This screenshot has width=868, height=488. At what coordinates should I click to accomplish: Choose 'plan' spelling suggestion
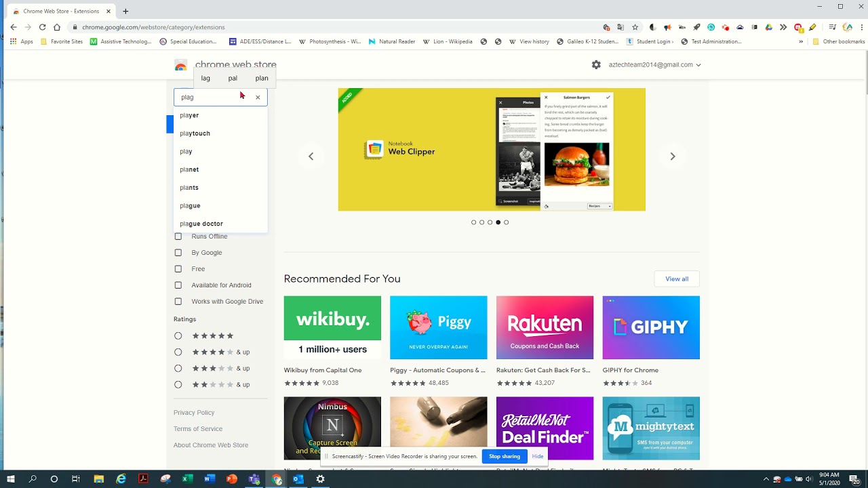point(262,78)
